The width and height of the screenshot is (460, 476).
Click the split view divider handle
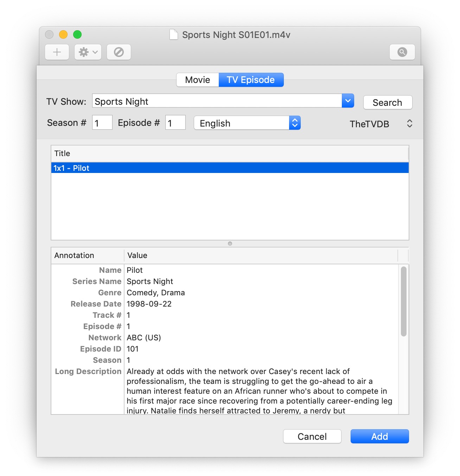(230, 244)
